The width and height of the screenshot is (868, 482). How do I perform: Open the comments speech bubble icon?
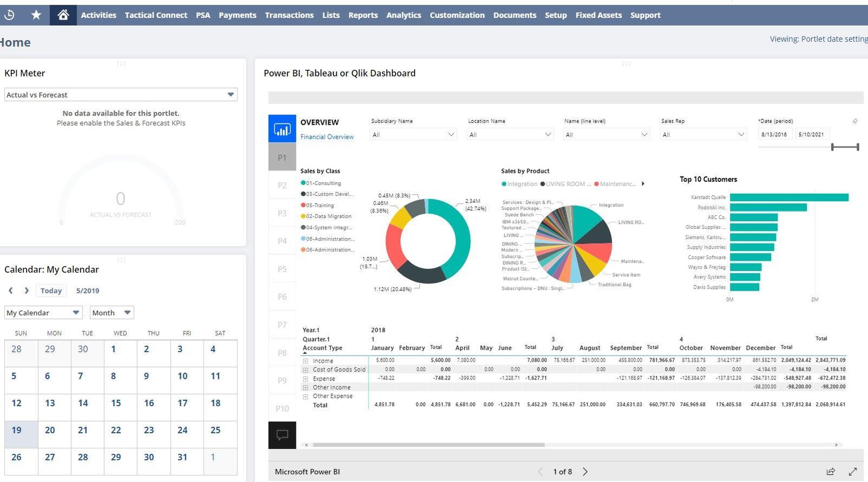click(282, 435)
